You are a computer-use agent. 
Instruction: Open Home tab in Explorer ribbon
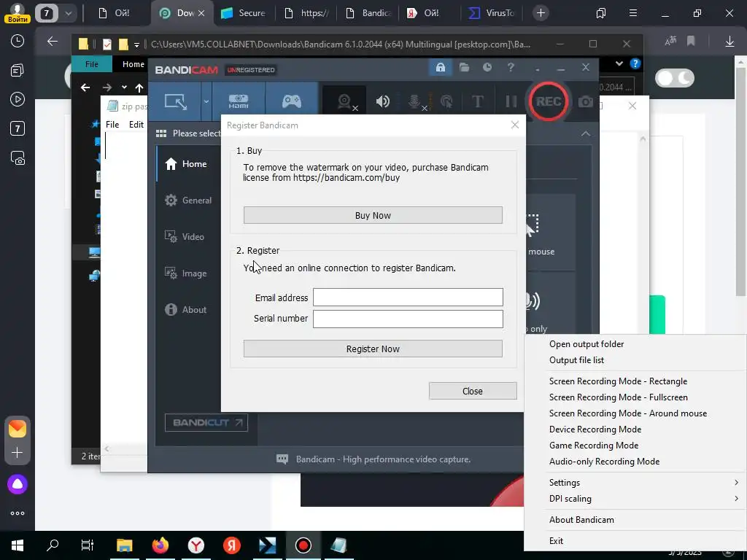(x=133, y=64)
